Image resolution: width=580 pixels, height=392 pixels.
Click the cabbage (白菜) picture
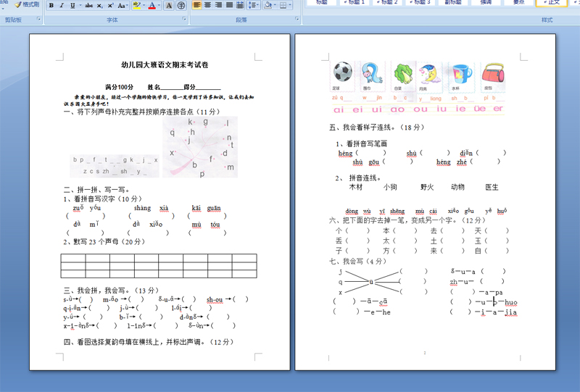click(x=403, y=73)
